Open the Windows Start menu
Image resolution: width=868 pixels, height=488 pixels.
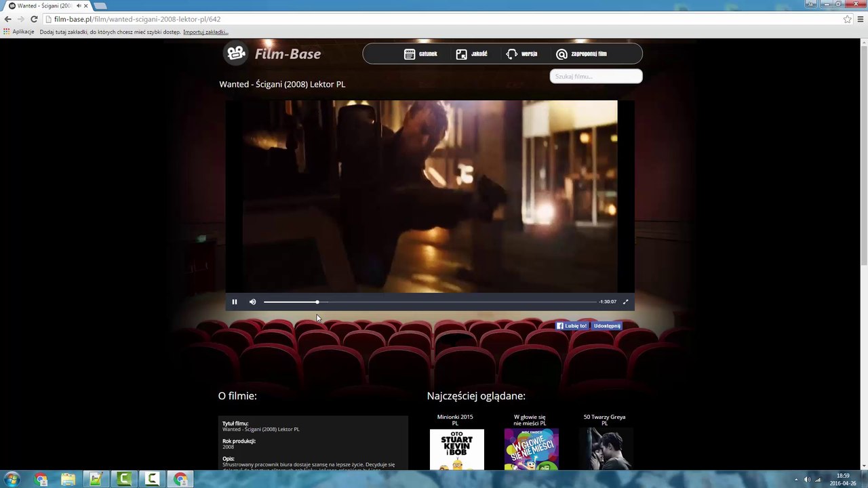11,479
